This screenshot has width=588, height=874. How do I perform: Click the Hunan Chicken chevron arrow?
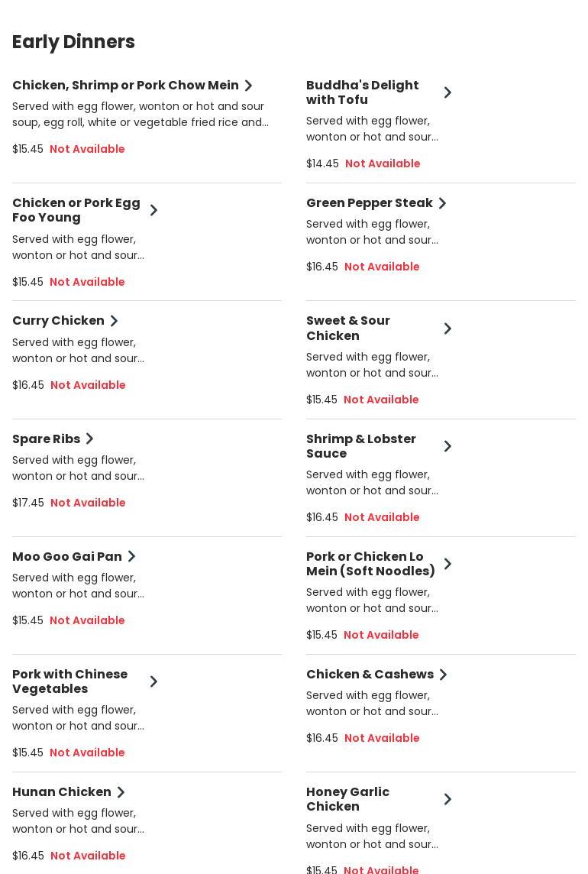click(121, 792)
